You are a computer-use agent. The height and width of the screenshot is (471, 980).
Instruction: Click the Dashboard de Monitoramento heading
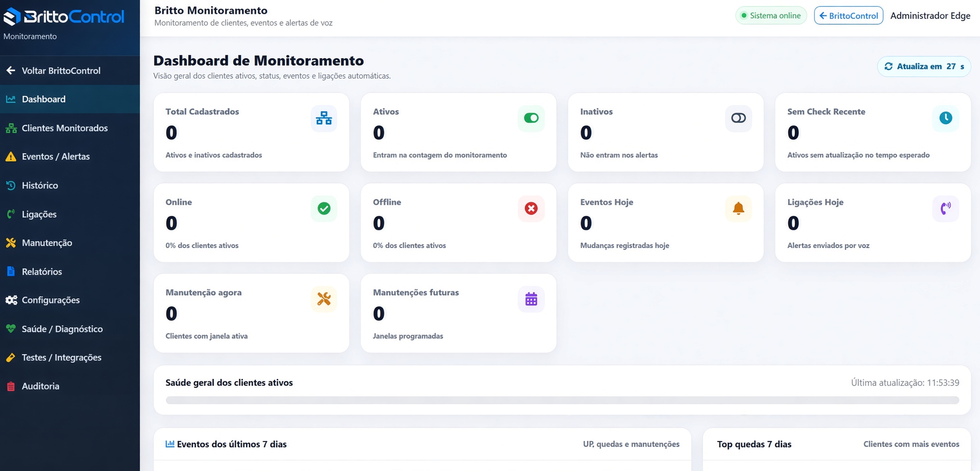click(x=259, y=60)
